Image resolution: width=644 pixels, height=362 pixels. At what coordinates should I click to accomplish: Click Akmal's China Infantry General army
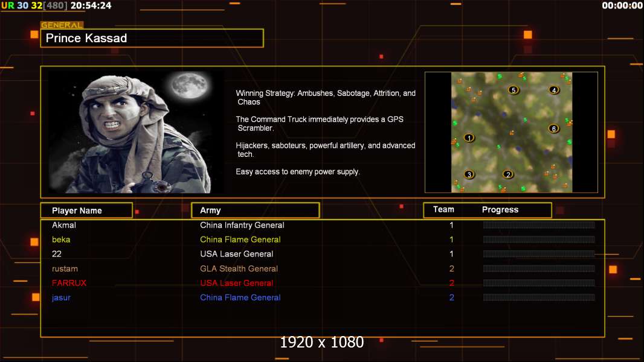pyautogui.click(x=242, y=225)
